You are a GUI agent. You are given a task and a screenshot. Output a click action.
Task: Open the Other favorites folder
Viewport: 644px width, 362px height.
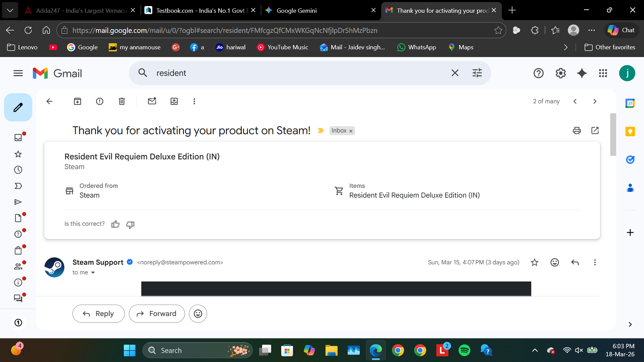[x=610, y=47]
